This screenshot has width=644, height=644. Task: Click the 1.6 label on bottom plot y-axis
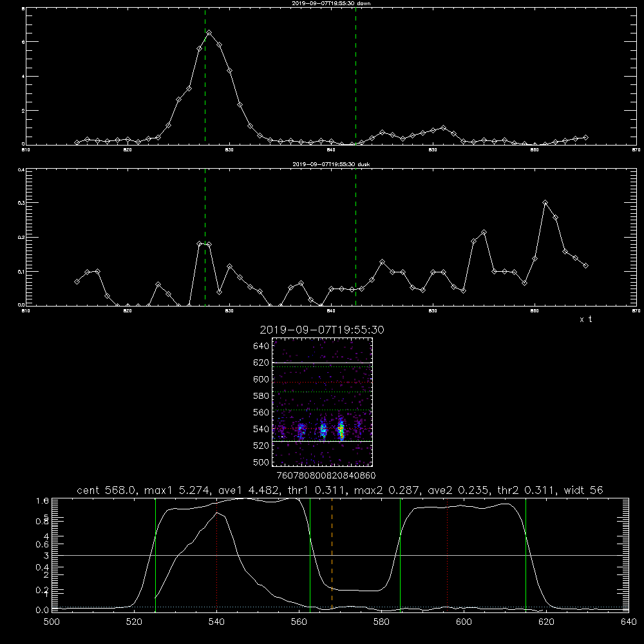pos(43,500)
